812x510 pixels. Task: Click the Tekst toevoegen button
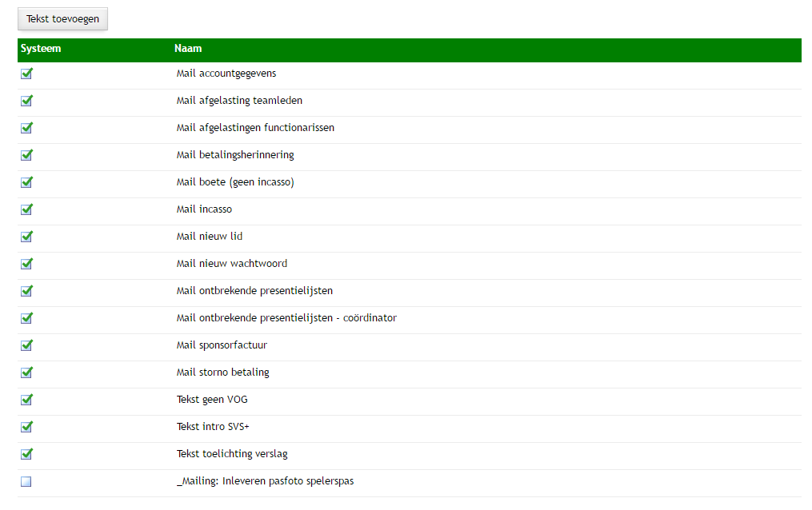point(62,19)
